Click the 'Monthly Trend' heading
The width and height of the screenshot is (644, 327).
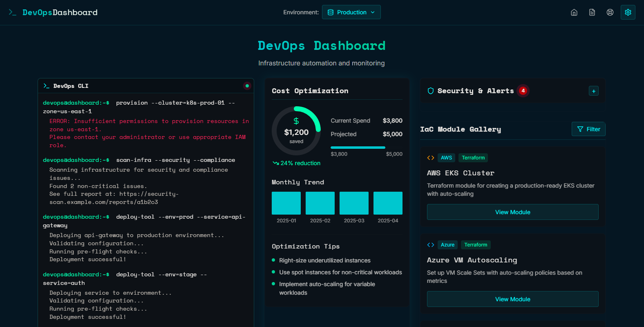coord(298,182)
